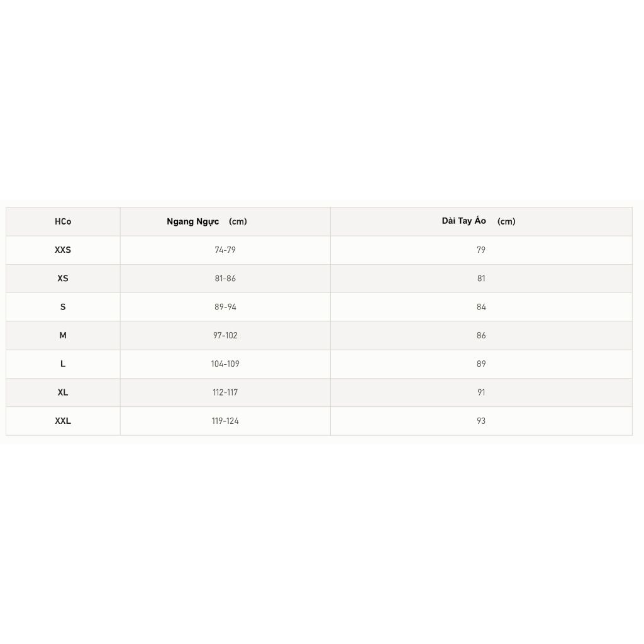Select the 112-117 chest value

pyautogui.click(x=225, y=392)
